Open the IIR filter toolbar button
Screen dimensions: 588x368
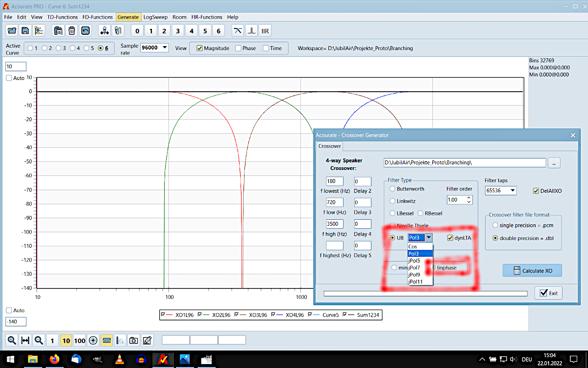(x=265, y=30)
